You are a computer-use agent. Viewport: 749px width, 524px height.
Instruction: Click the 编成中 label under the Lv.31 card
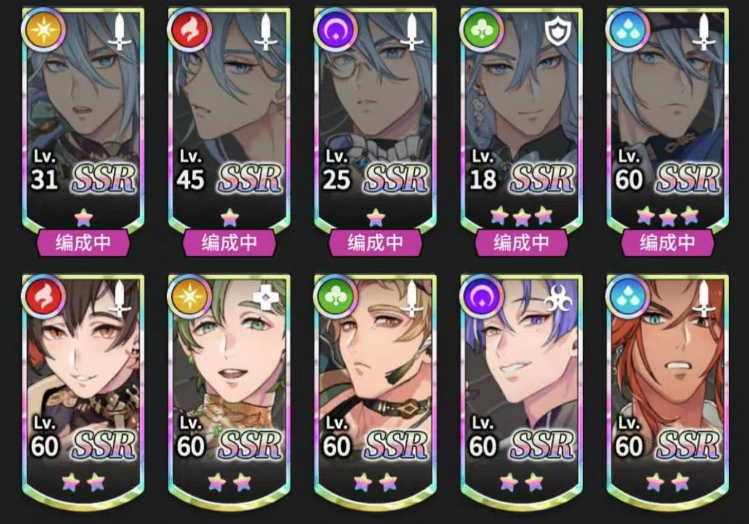[83, 243]
